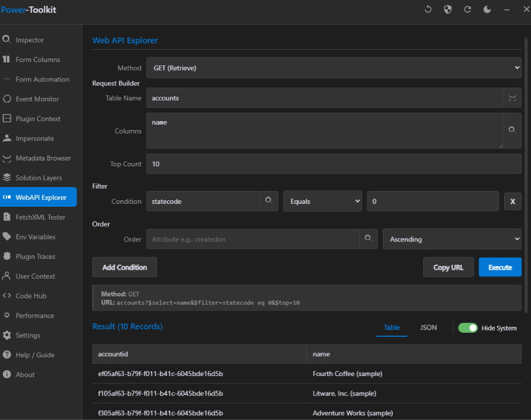The image size is (531, 420).
Task: Open FetchXML Tester in the sidebar
Action: tap(40, 217)
